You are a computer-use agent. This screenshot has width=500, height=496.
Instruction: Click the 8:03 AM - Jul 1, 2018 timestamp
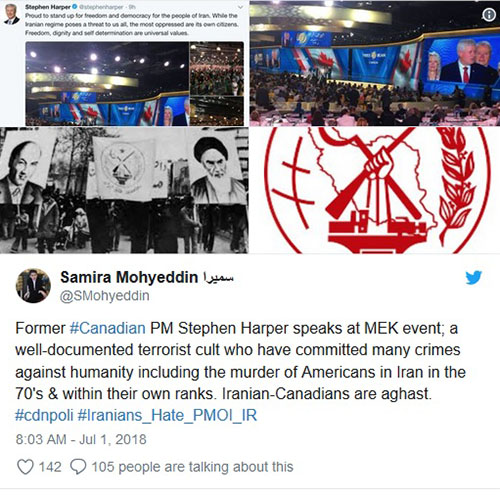click(x=81, y=439)
